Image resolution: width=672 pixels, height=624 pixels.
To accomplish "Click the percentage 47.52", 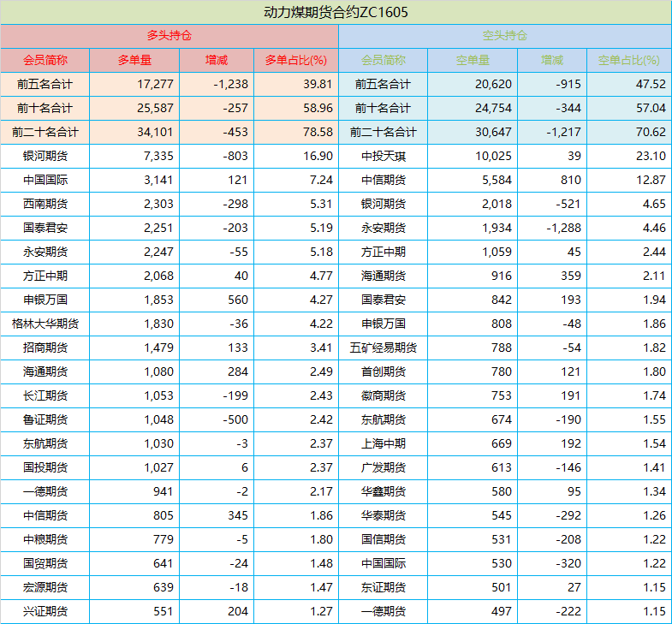I will pyautogui.click(x=651, y=84).
